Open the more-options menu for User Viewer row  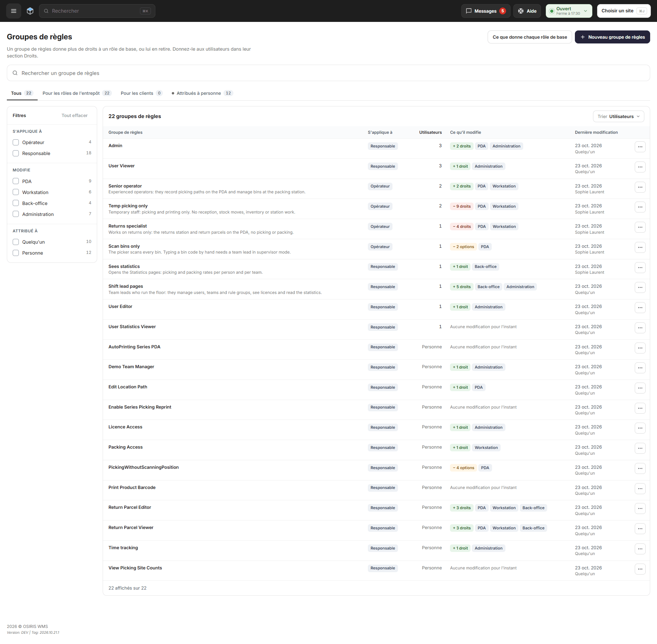pyautogui.click(x=640, y=167)
